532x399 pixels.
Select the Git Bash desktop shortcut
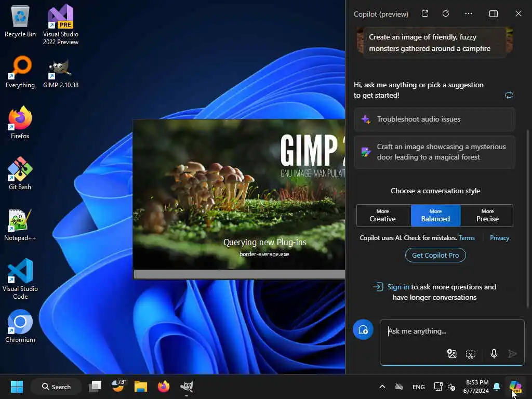[20, 174]
